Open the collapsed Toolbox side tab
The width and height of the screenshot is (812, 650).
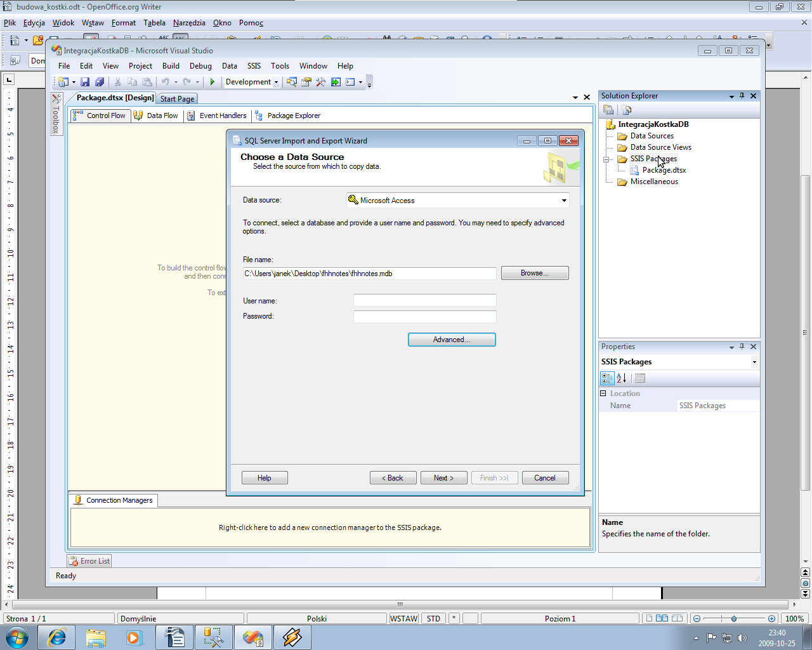[x=56, y=114]
